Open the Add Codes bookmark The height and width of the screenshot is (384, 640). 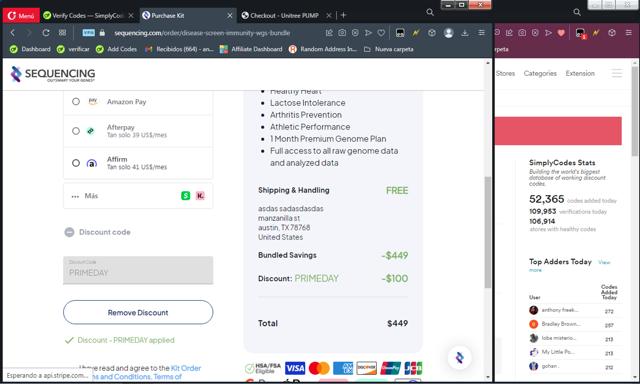pos(116,49)
